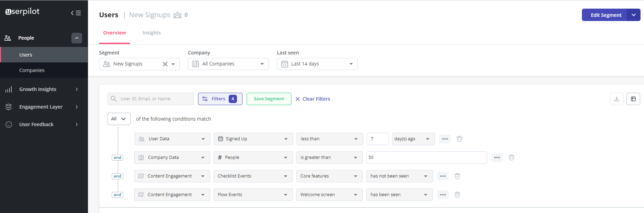Expand the User Feedback chevron arrow
This screenshot has width=644, height=213.
pos(77,124)
